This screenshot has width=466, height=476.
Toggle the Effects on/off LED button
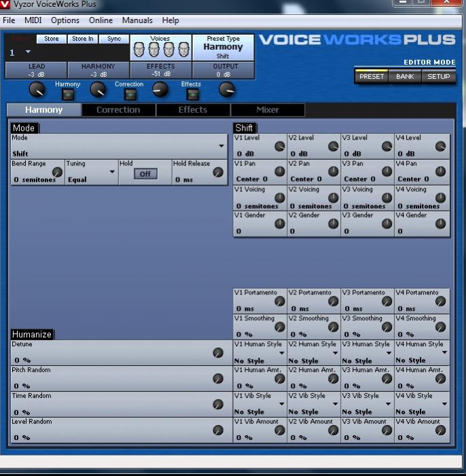point(193,95)
